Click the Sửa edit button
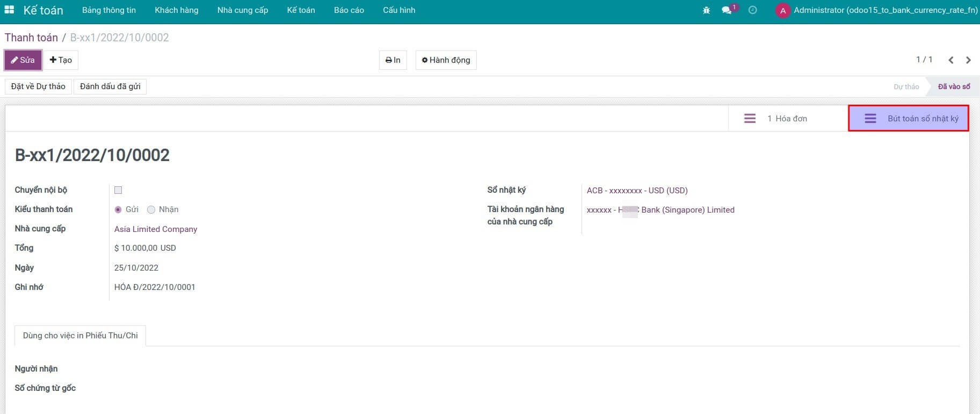Image resolution: width=980 pixels, height=414 pixels. click(x=23, y=60)
